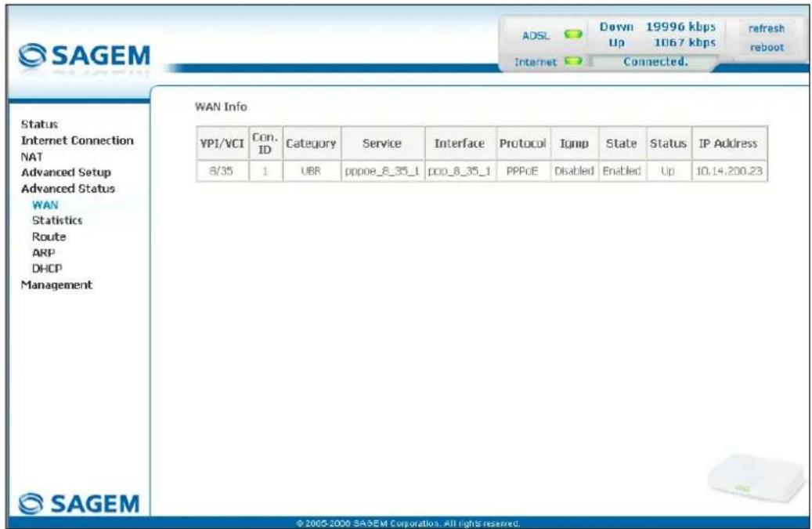Click the Enabled state cell

coord(622,171)
